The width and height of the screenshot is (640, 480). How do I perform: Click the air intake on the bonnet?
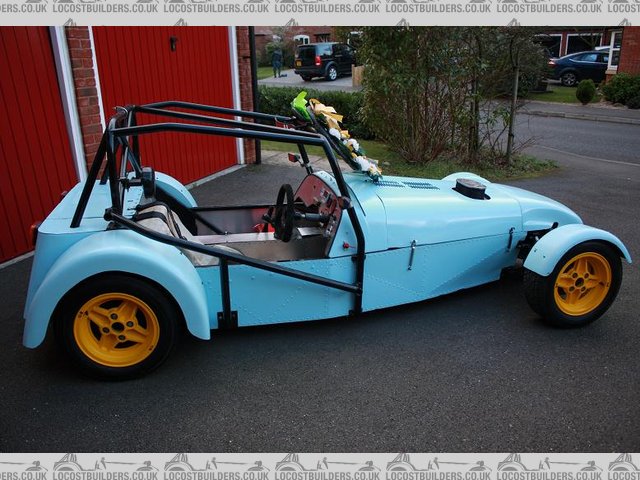470,188
